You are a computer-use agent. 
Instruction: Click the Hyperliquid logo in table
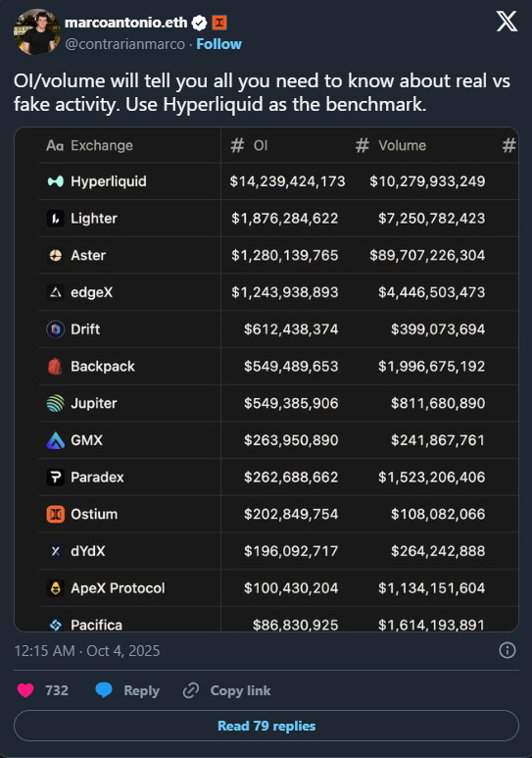click(x=56, y=181)
